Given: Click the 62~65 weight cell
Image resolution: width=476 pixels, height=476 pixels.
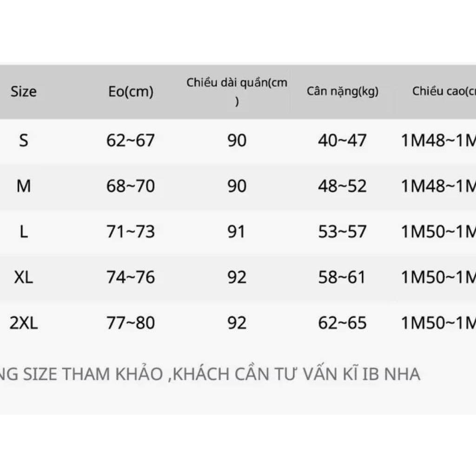Looking at the screenshot, I should 343,323.
